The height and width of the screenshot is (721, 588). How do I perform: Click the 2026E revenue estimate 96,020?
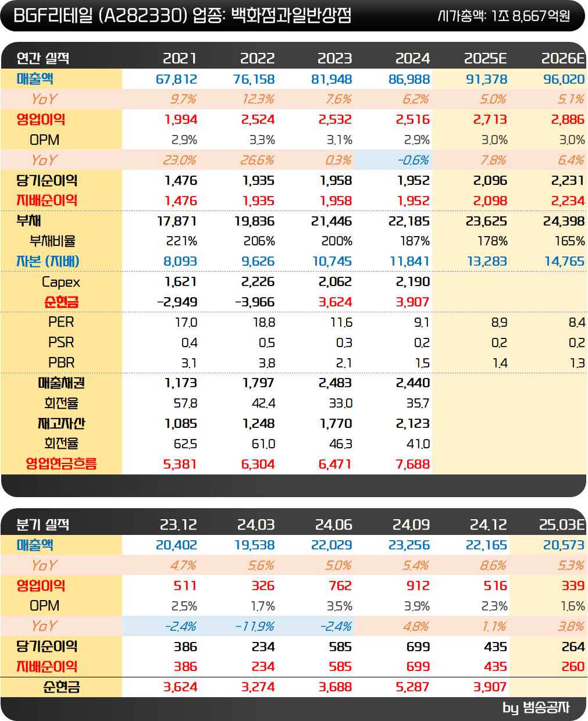(564, 79)
